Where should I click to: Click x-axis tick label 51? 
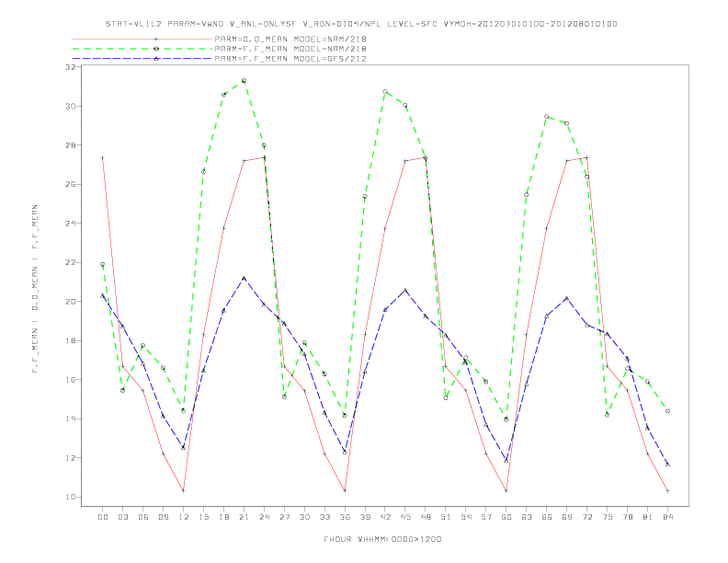pos(446,517)
